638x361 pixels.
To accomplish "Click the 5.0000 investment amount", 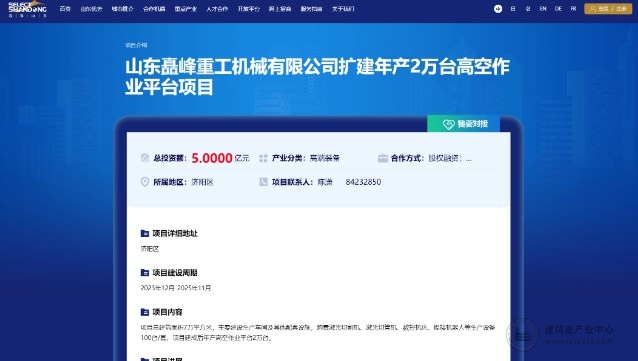I will pos(212,158).
